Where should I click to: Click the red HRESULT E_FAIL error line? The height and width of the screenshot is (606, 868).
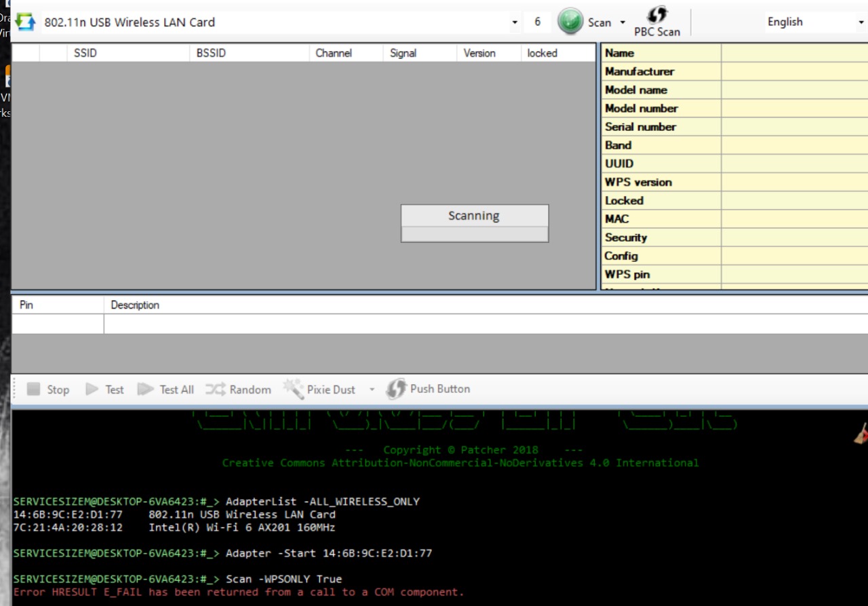click(239, 592)
